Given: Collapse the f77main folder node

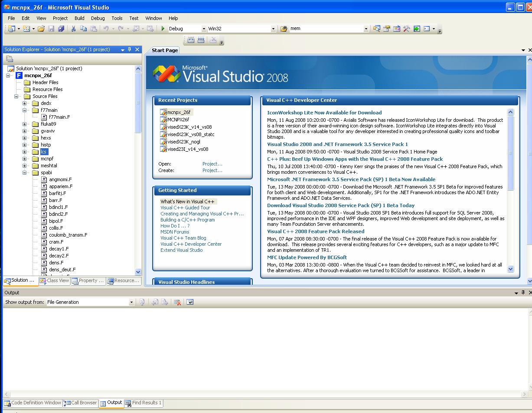Looking at the screenshot, I should pyautogui.click(x=25, y=110).
